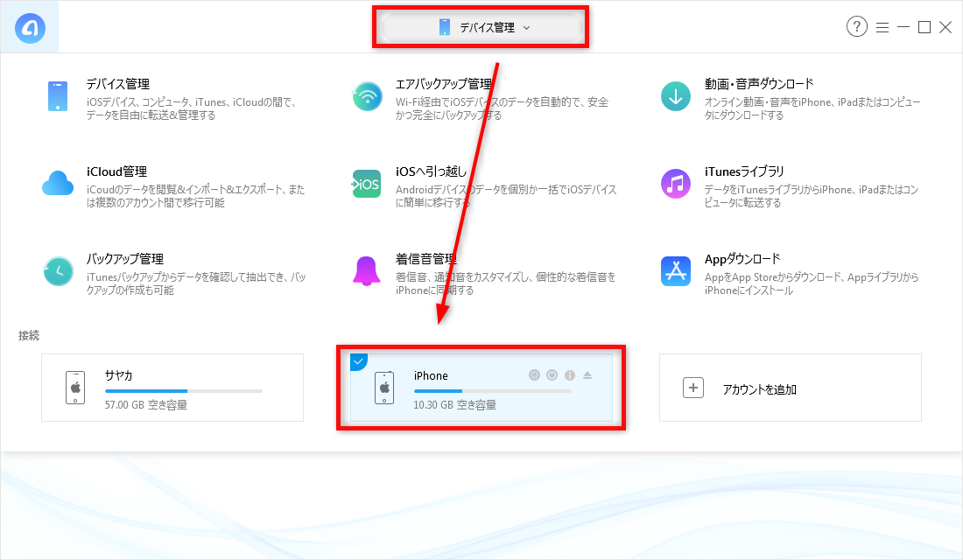Click エアバックアップ管理 description text

coord(502,108)
